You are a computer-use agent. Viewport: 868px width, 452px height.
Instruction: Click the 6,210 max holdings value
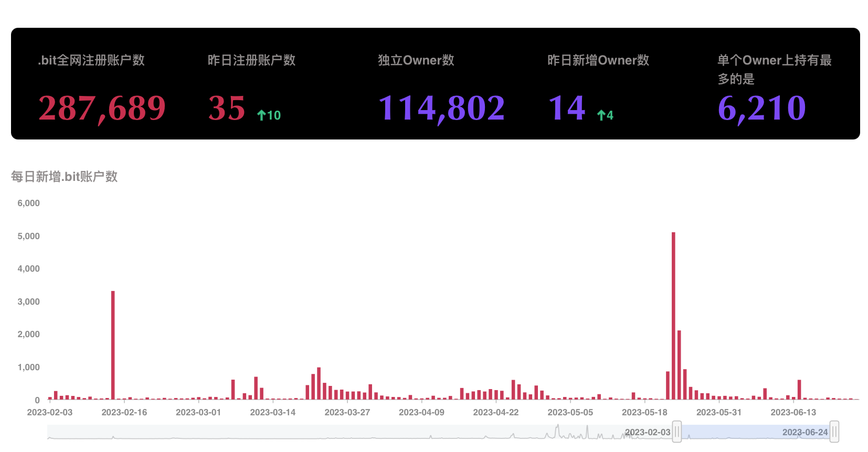pyautogui.click(x=761, y=108)
